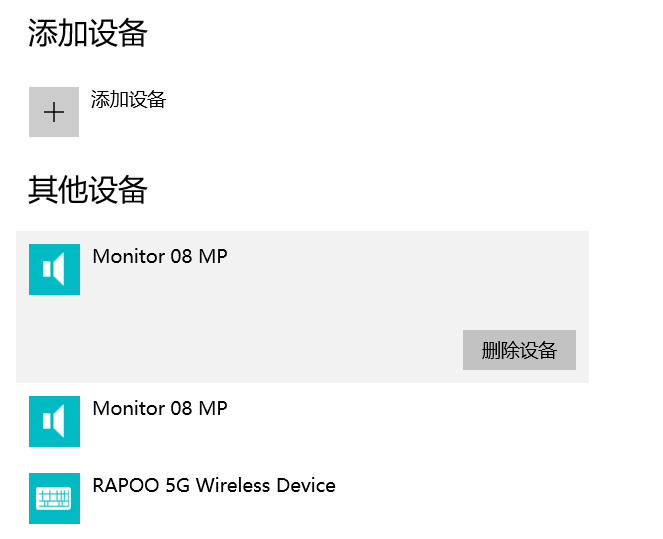Click speaker icon of unselected Monitor 08 MP
Image resolution: width=663 pixels, height=539 pixels.
54,421
